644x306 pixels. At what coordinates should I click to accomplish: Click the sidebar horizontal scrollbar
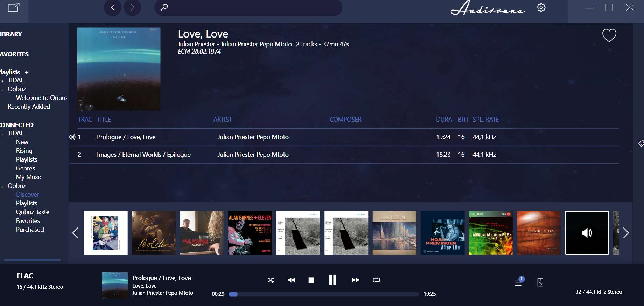click(x=33, y=260)
